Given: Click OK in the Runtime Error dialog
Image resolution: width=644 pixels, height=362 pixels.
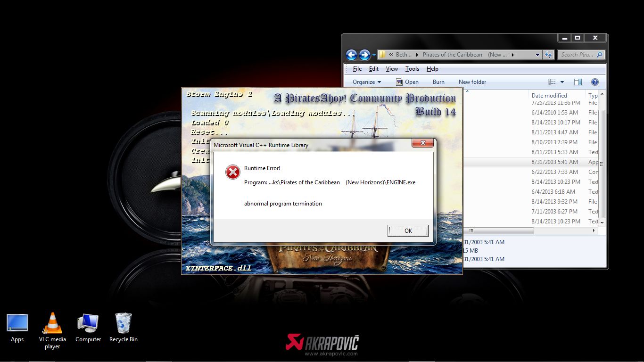Looking at the screenshot, I should [408, 230].
